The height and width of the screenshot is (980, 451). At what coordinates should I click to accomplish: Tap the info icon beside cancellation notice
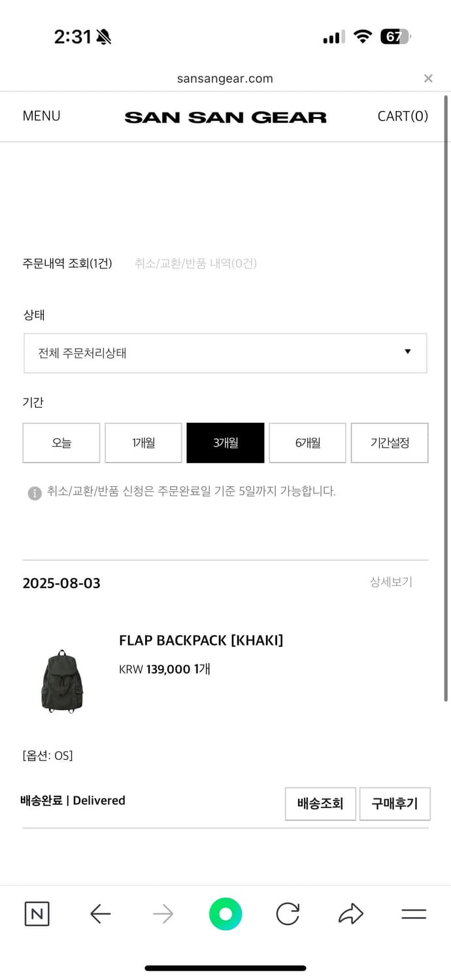pyautogui.click(x=35, y=493)
